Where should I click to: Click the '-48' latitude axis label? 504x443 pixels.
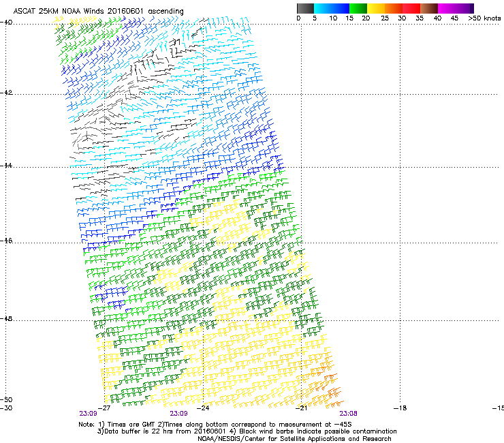pyautogui.click(x=6, y=318)
